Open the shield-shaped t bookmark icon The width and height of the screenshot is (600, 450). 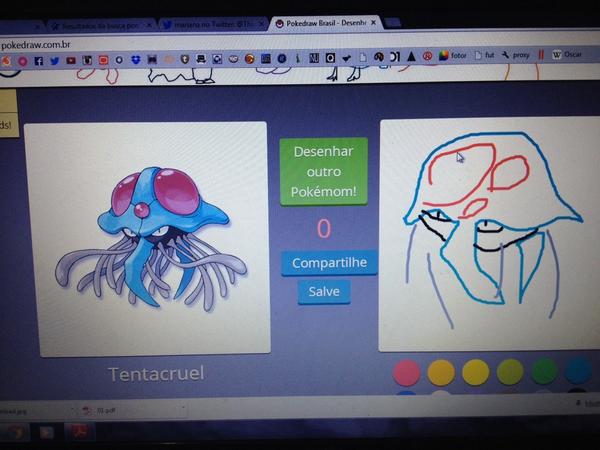tap(185, 59)
